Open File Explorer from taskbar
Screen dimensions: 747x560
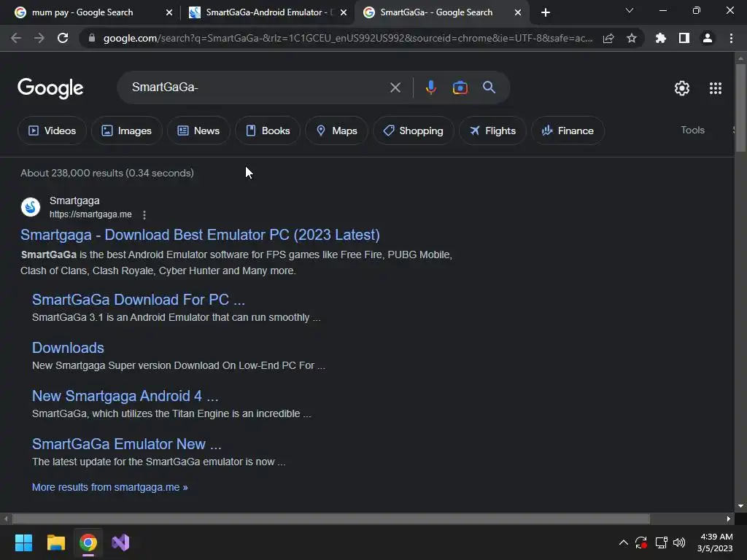(55, 542)
